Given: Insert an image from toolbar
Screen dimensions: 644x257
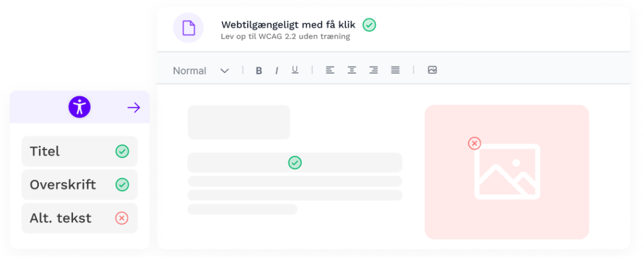Looking at the screenshot, I should [x=432, y=70].
